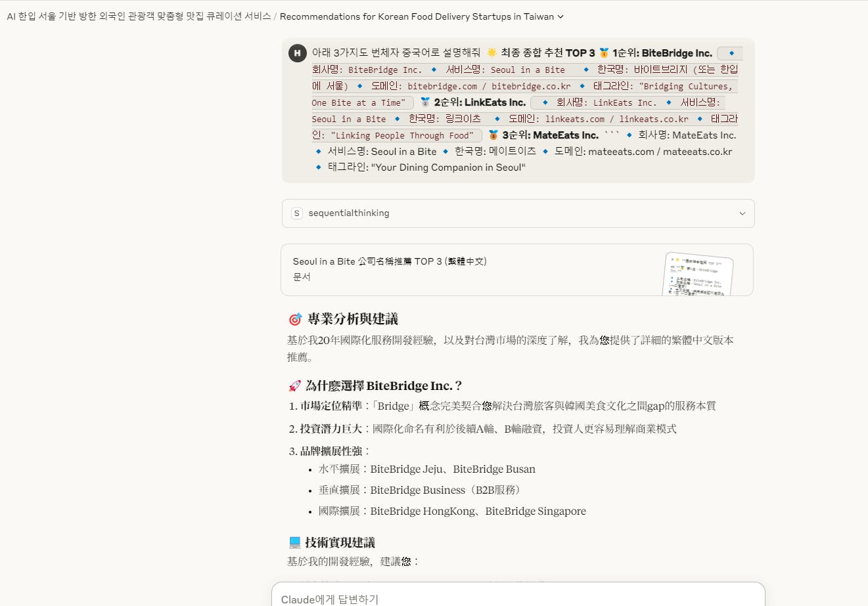The height and width of the screenshot is (606, 868).
Task: Click the heading 專業分析與建議
Action: pos(353,320)
